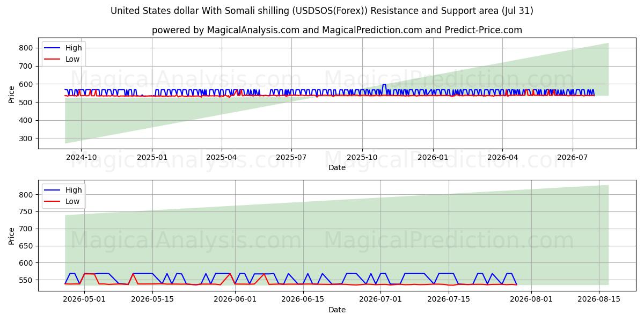Click 'Low' in the upper chart legend

pyautogui.click(x=72, y=59)
